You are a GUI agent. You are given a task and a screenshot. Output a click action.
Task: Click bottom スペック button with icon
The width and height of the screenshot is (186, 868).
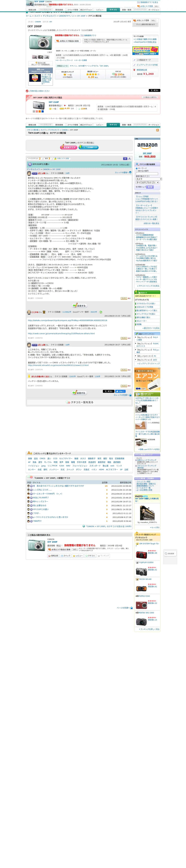[65, 556]
